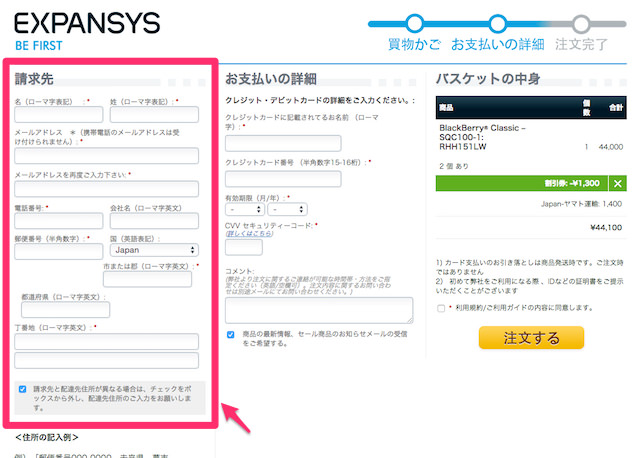Screen dimensions: 640x458
Task: Focus the last name (姓) input field
Action: coord(154,114)
